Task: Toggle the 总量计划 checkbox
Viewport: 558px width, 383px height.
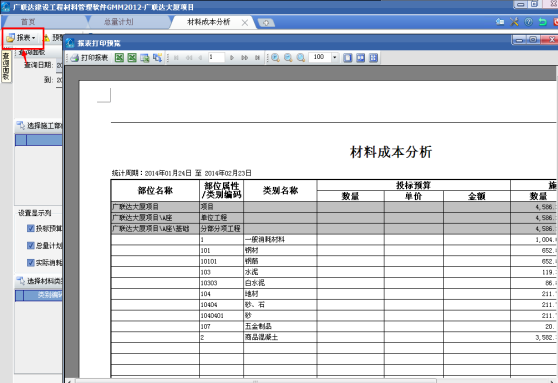Action: pyautogui.click(x=31, y=246)
